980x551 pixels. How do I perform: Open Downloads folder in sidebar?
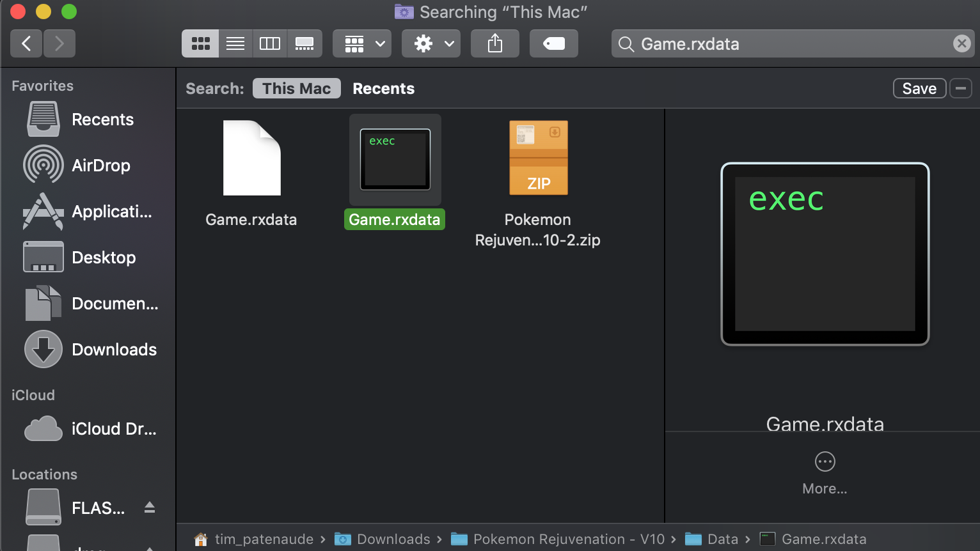[x=114, y=350]
